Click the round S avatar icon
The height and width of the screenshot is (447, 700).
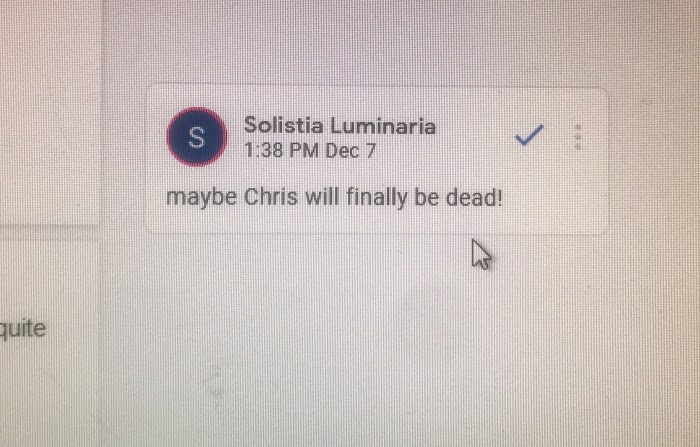pyautogui.click(x=197, y=137)
